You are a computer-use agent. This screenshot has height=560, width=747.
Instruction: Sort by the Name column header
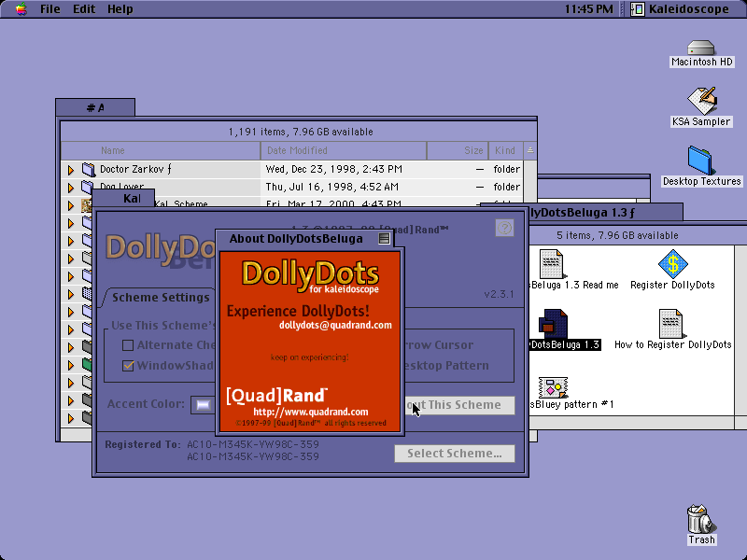[x=161, y=150]
